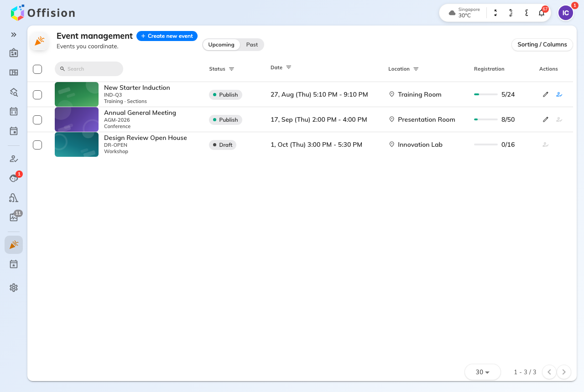Click the party popper icon beside Event management

(40, 41)
